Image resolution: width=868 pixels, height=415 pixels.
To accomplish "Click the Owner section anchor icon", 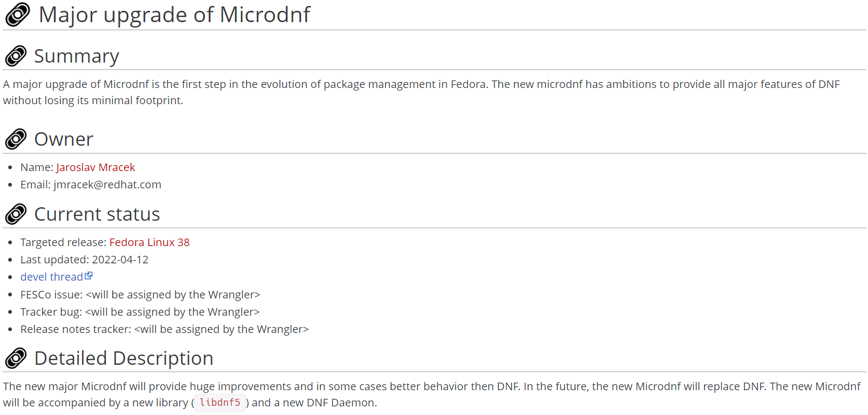I will pyautogui.click(x=16, y=139).
